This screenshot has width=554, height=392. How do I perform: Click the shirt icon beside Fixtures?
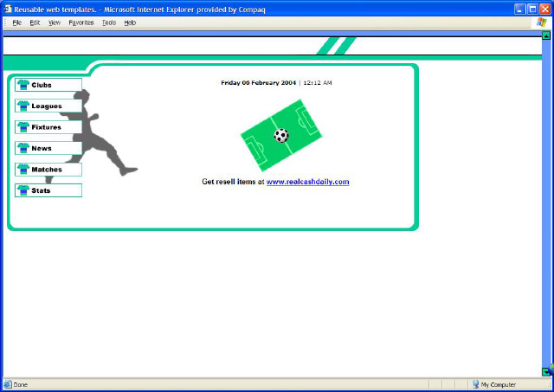[23, 127]
